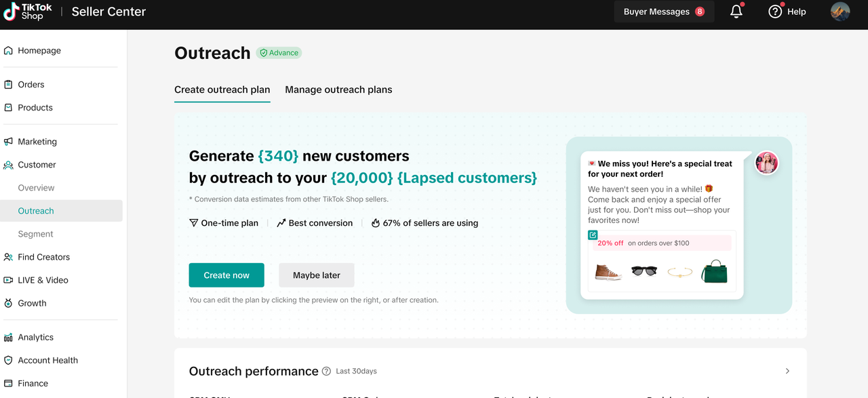Image resolution: width=868 pixels, height=398 pixels.
Task: Click the Account Health shield icon
Action: pyautogui.click(x=8, y=360)
